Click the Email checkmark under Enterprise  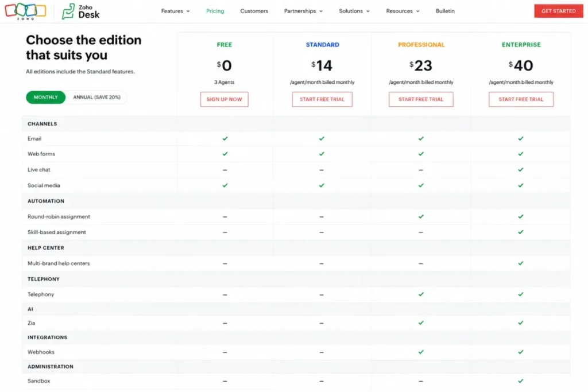pos(520,139)
